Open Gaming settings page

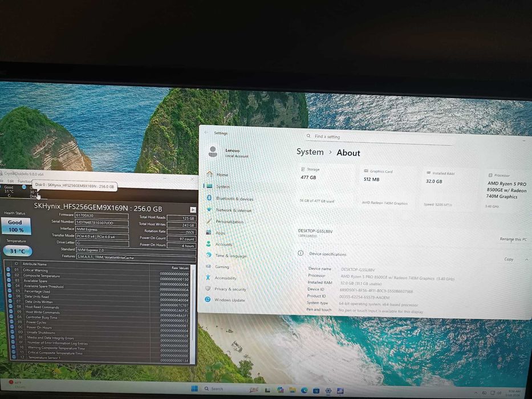217,267
